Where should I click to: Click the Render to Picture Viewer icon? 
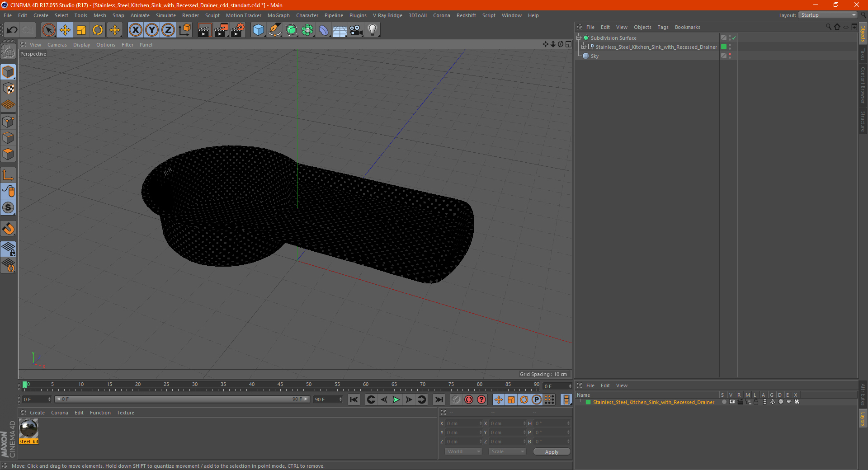tap(221, 30)
